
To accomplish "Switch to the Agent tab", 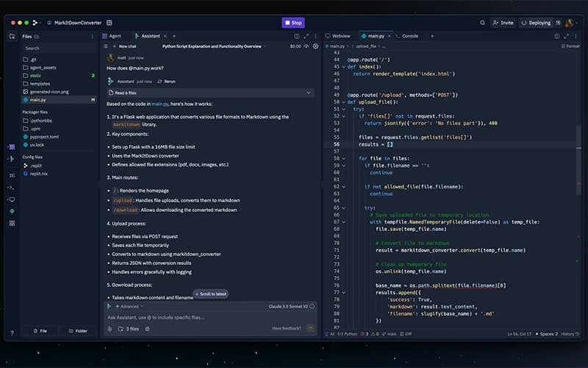I will tap(112, 36).
